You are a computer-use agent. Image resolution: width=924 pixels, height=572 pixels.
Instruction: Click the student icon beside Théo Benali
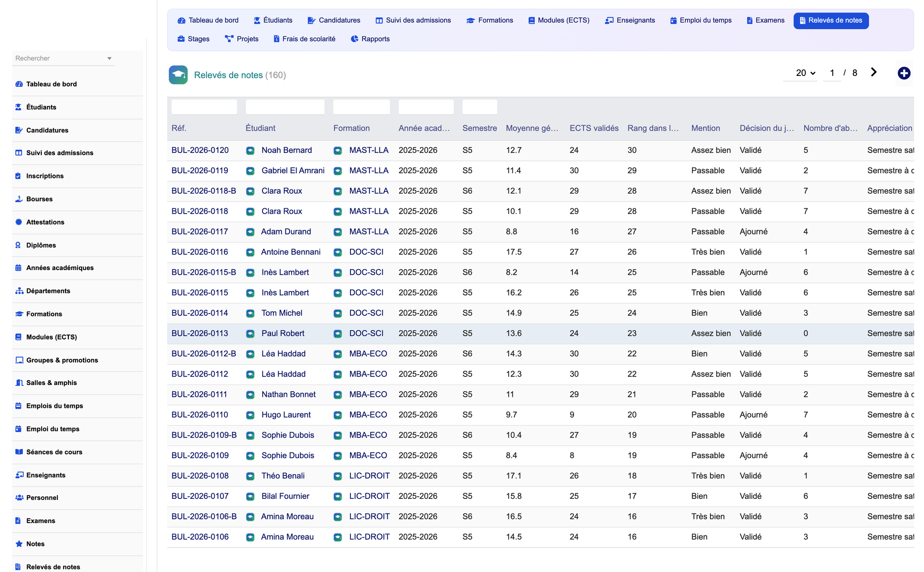click(x=250, y=476)
